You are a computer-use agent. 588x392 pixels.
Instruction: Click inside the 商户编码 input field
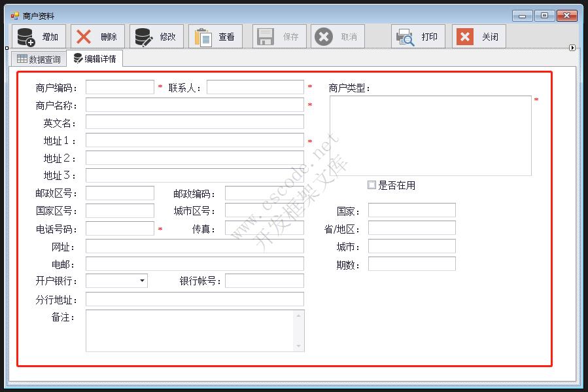[x=119, y=86]
